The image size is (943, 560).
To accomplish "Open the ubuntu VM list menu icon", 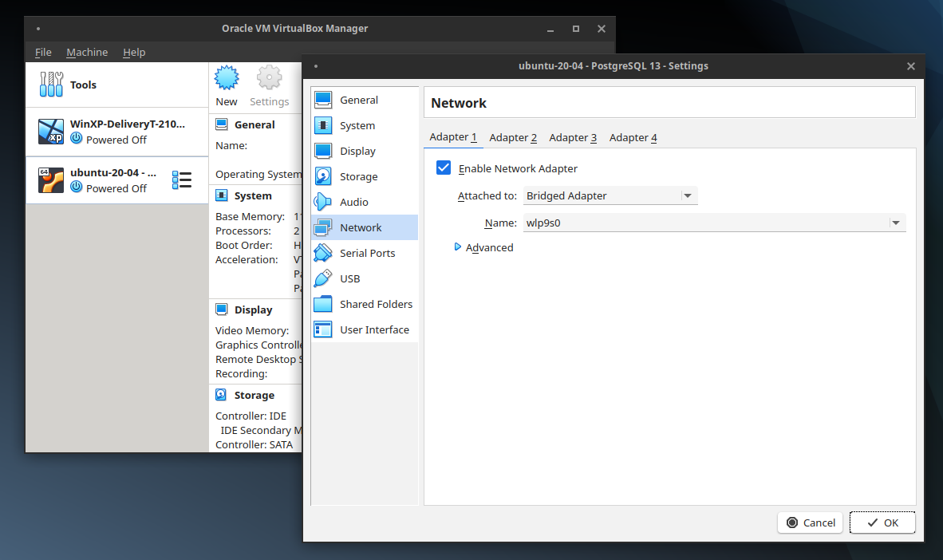I will pos(182,179).
